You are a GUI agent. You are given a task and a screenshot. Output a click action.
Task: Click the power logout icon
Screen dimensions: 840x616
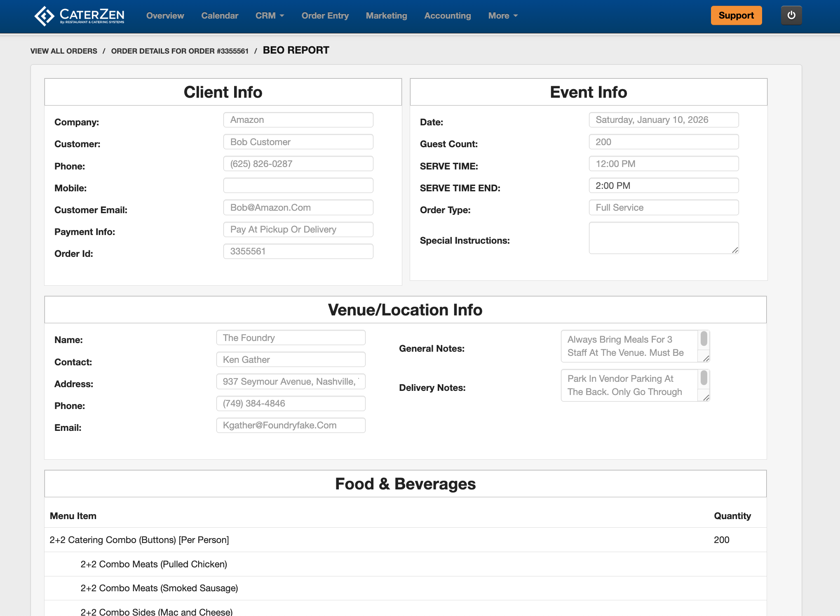(791, 16)
